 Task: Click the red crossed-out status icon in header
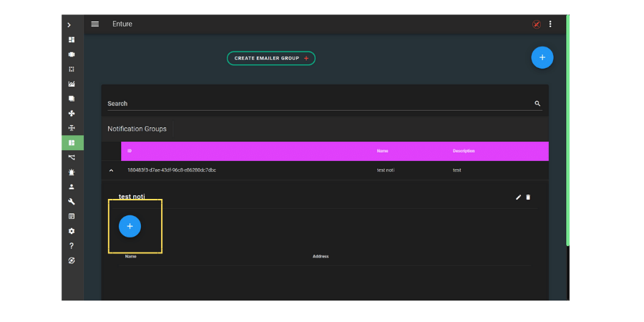click(x=536, y=24)
